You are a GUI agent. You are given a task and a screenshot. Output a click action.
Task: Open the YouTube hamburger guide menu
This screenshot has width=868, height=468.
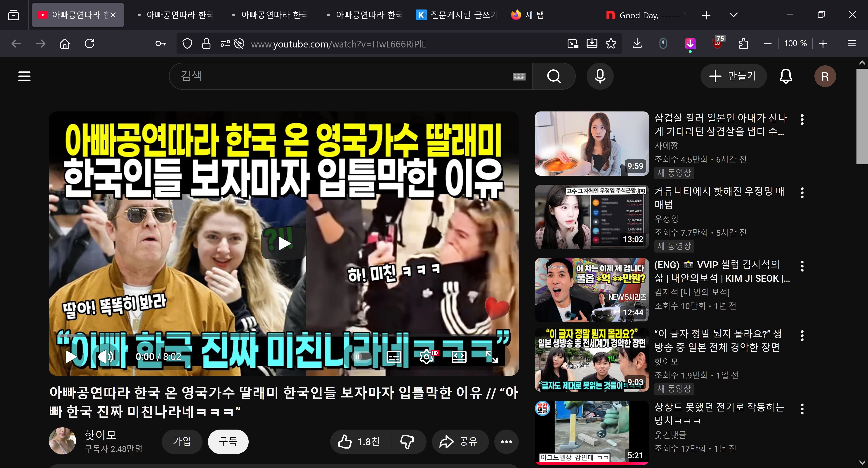(24, 76)
